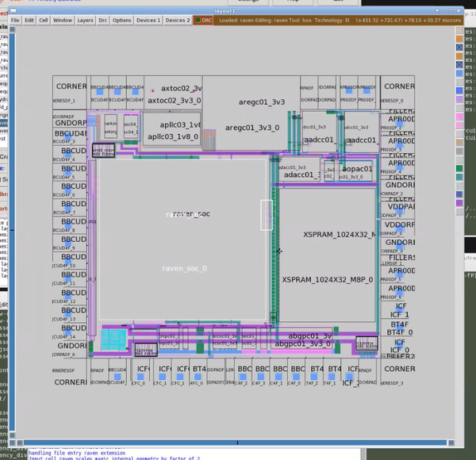Expand the Devices 1 dropdown menu

point(148,21)
